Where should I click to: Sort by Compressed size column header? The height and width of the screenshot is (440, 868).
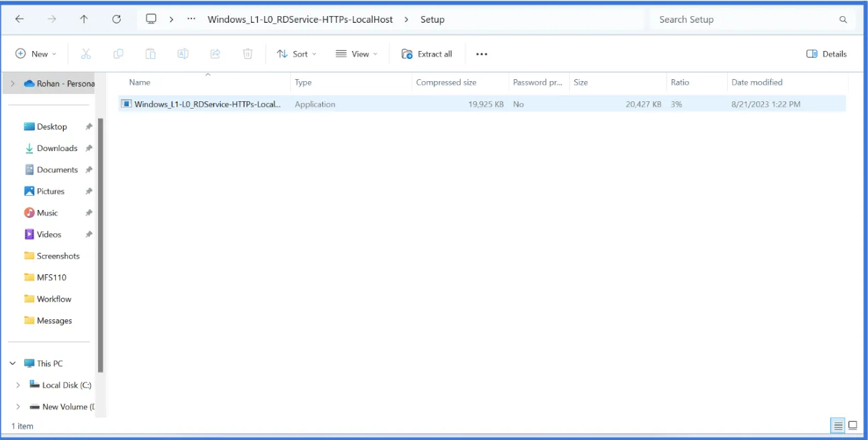coord(446,82)
